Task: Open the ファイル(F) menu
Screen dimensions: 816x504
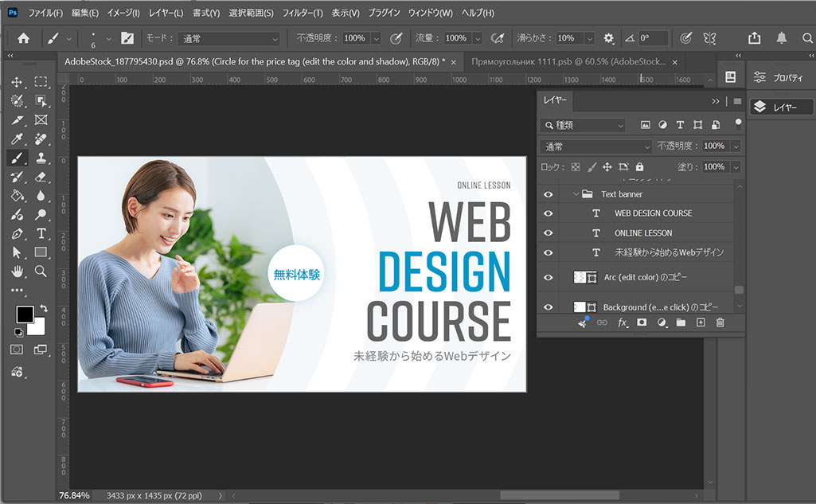Action: (x=45, y=13)
